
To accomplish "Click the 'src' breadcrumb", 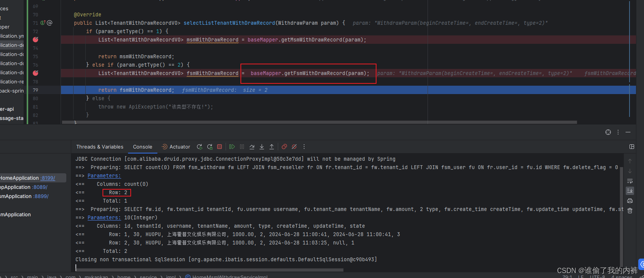I will click(14, 276).
